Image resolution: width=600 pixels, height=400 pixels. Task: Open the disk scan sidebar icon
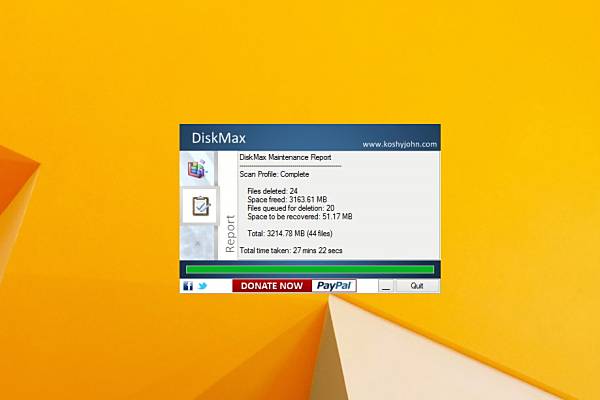point(197,169)
